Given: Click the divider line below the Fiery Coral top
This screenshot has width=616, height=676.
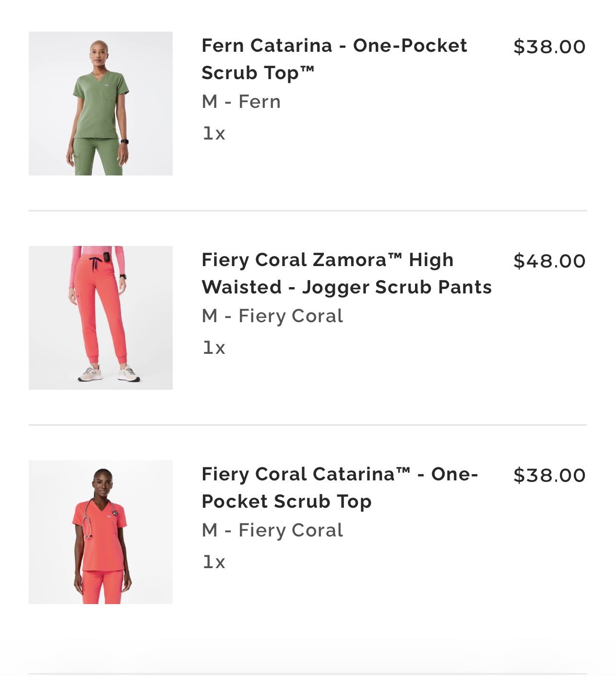Looking at the screenshot, I should pos(308,674).
